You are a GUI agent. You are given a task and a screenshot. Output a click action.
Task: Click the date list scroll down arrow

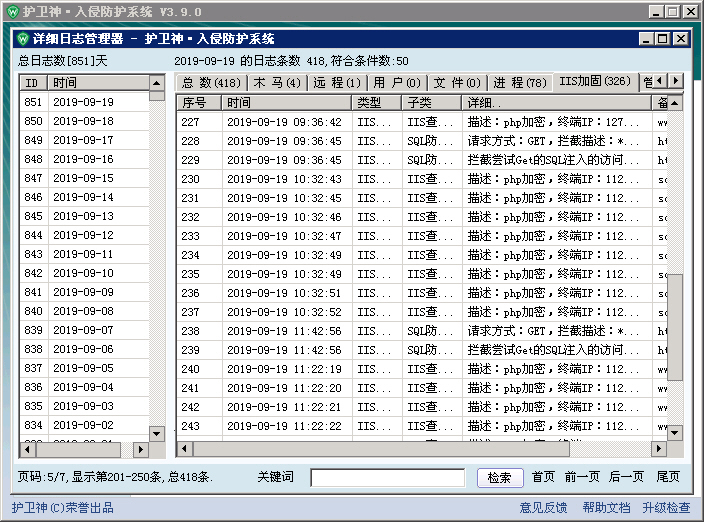[156, 434]
